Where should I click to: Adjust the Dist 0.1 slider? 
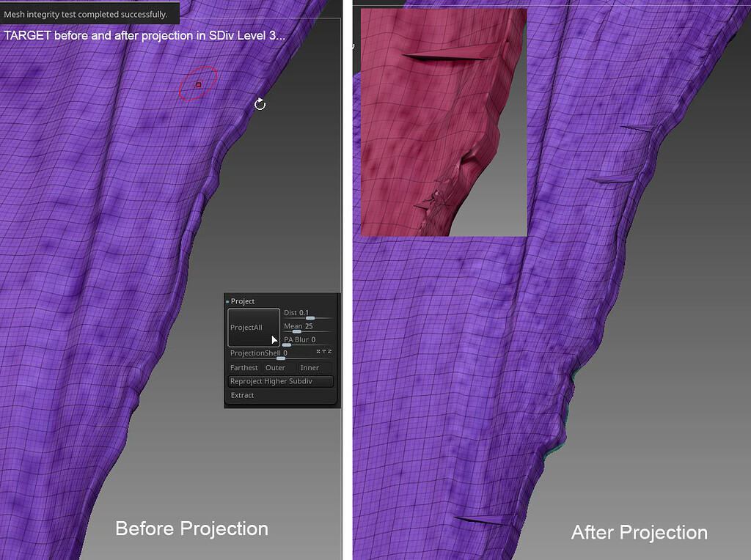[310, 317]
